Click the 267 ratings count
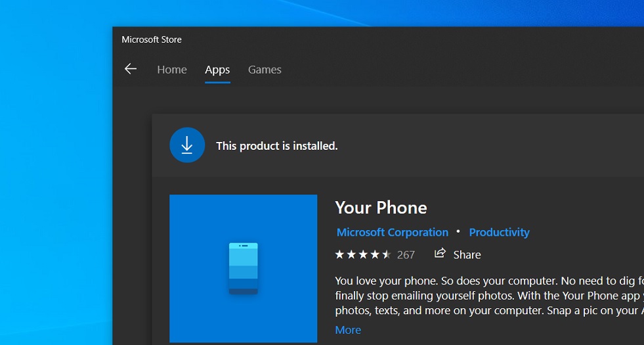This screenshot has height=345, width=644. tap(406, 255)
